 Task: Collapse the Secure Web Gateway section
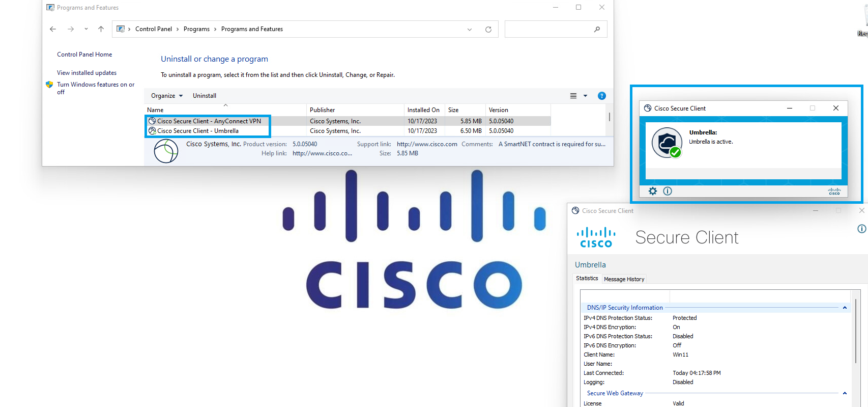tap(845, 393)
